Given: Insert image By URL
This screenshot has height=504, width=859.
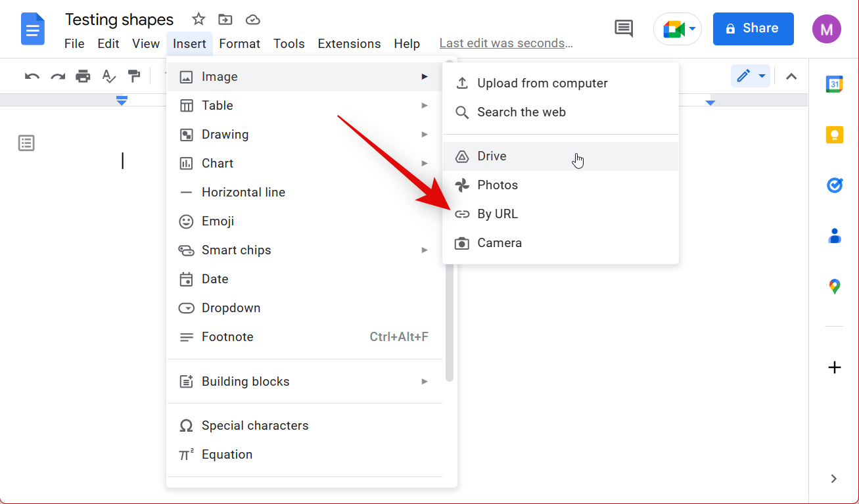Looking at the screenshot, I should (561, 214).
